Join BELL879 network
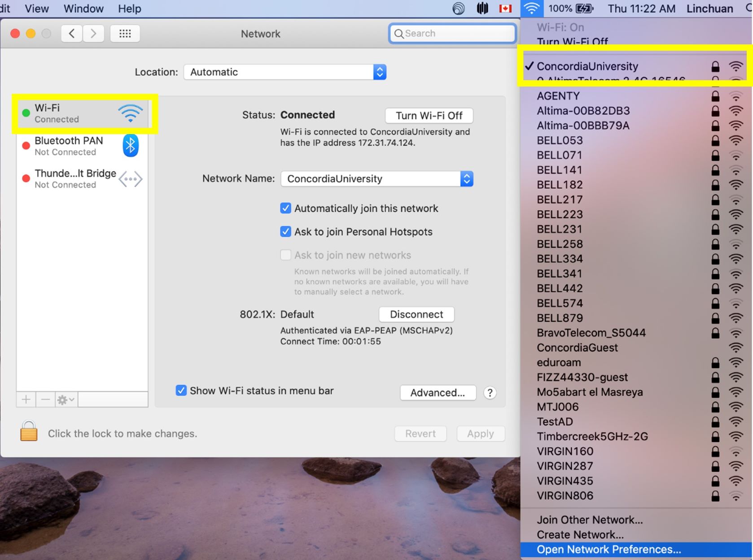 pos(636,318)
